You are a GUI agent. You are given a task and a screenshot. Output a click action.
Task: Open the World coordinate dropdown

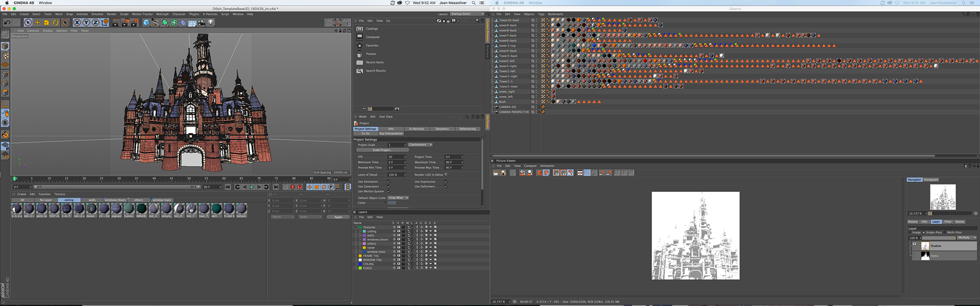click(x=283, y=217)
